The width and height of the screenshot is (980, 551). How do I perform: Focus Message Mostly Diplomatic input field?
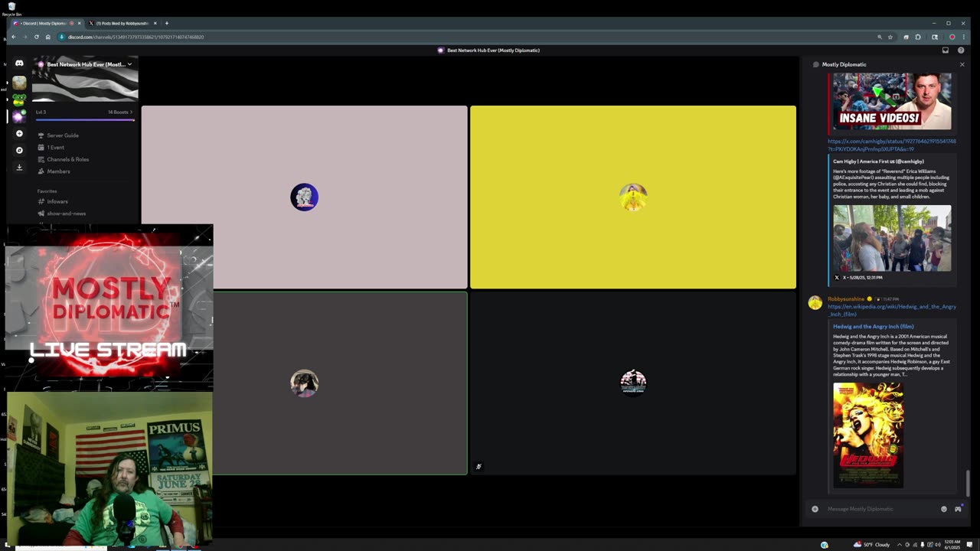pyautogui.click(x=880, y=509)
